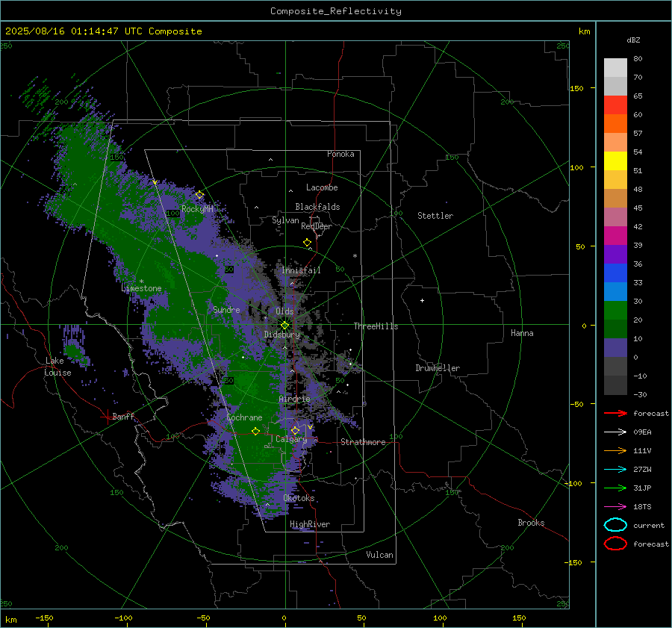
Task: Click the cyan current ellipse legend icon
Action: [x=615, y=525]
